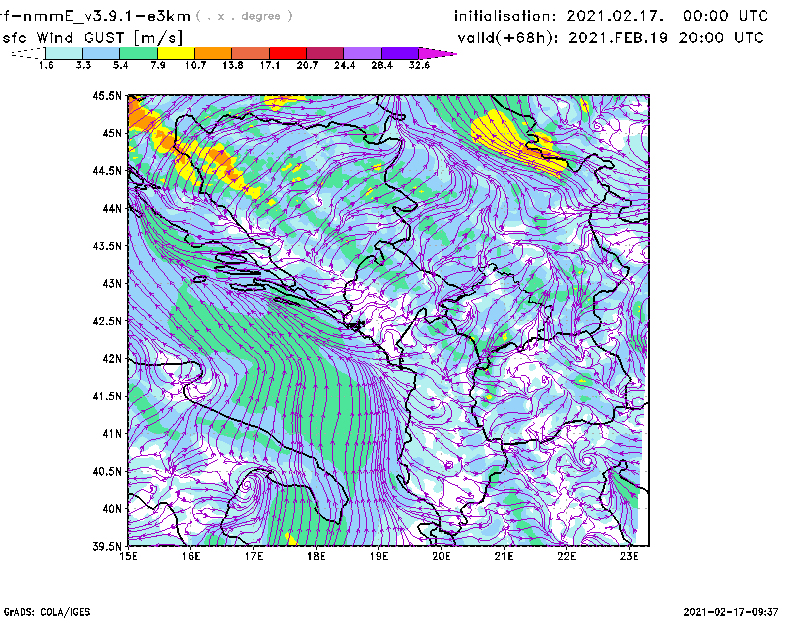Click the red 17.1–20.7 legend swatch
The height and width of the screenshot is (618, 800).
(x=288, y=53)
